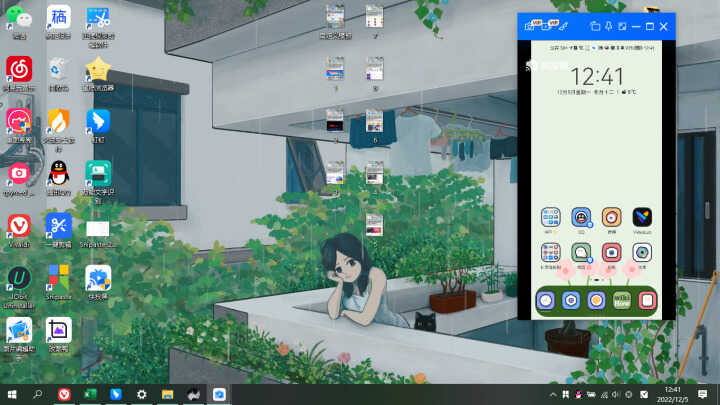The height and width of the screenshot is (405, 720).
Task: Open the crop tool icon on desktop
Action: 58,331
